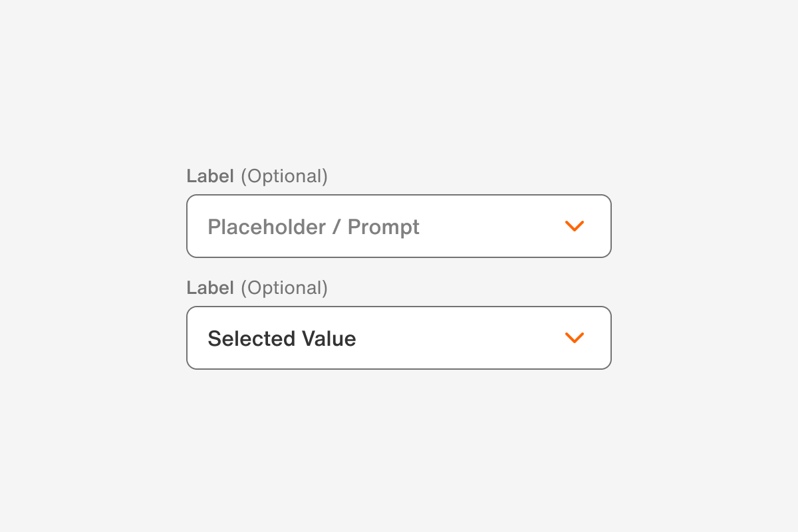Click the rounded border of top dropdown
The width and height of the screenshot is (798, 532).
tap(399, 195)
